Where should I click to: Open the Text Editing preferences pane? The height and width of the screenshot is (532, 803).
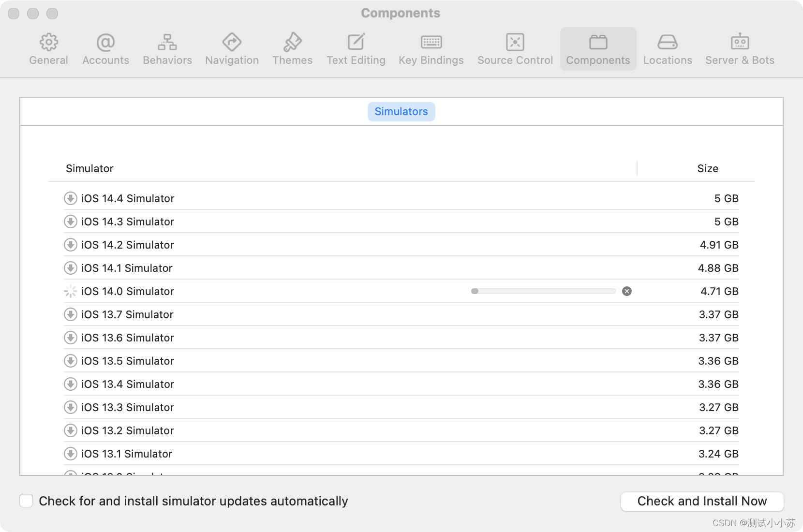click(x=356, y=49)
